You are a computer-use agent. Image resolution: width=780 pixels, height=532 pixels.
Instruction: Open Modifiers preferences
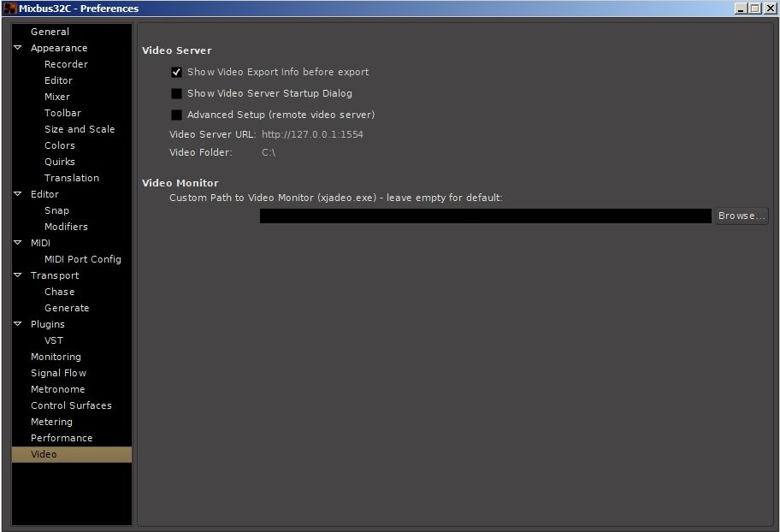click(x=66, y=227)
